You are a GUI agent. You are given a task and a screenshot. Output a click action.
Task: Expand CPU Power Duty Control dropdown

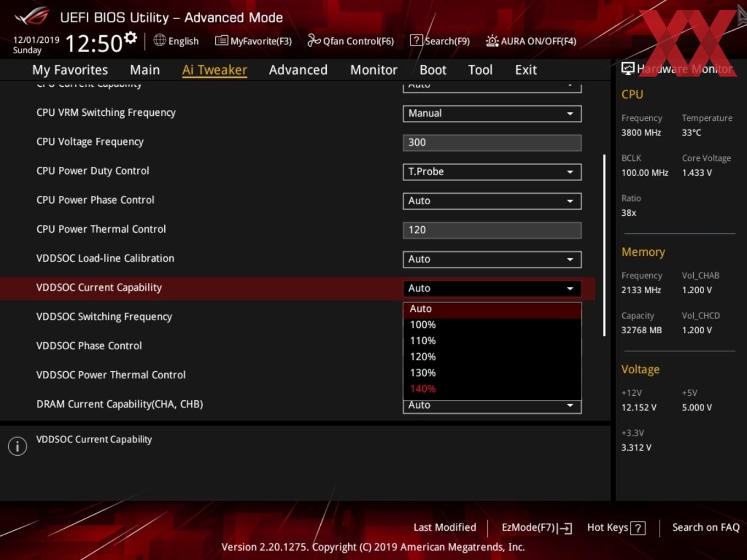[x=492, y=171]
